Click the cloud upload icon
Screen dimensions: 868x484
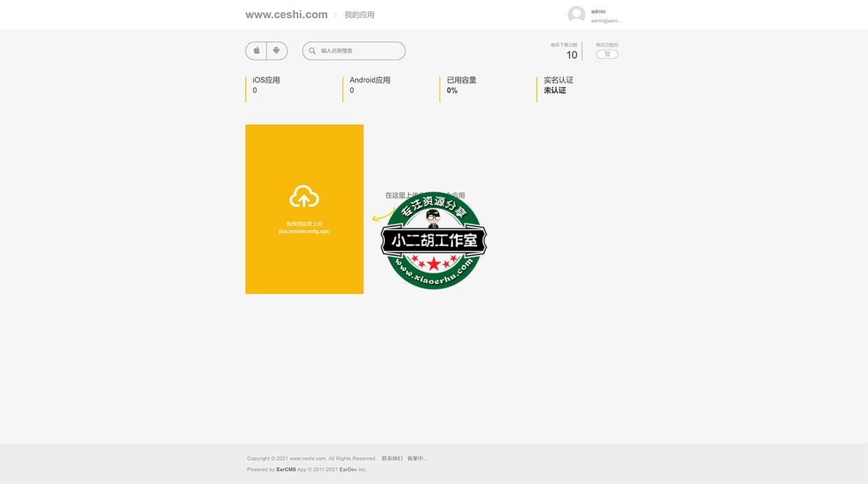click(304, 197)
